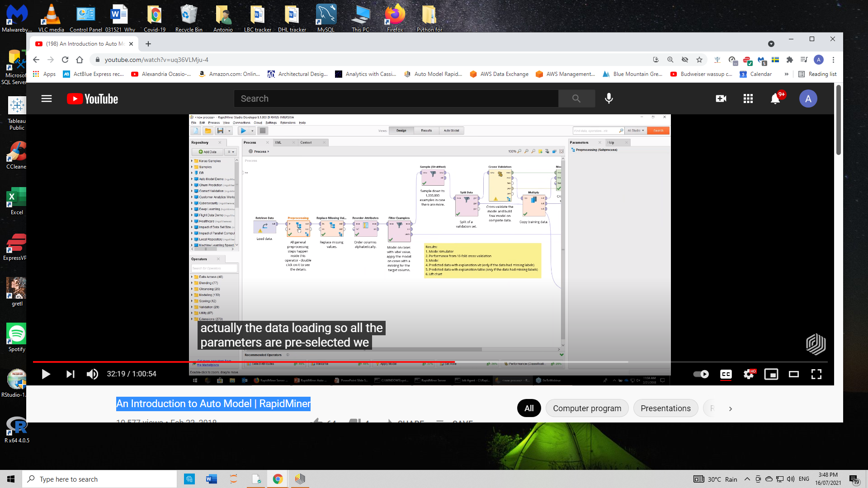Image resolution: width=868 pixels, height=488 pixels.
Task: Click the Windows taskbar search box
Action: 99,479
